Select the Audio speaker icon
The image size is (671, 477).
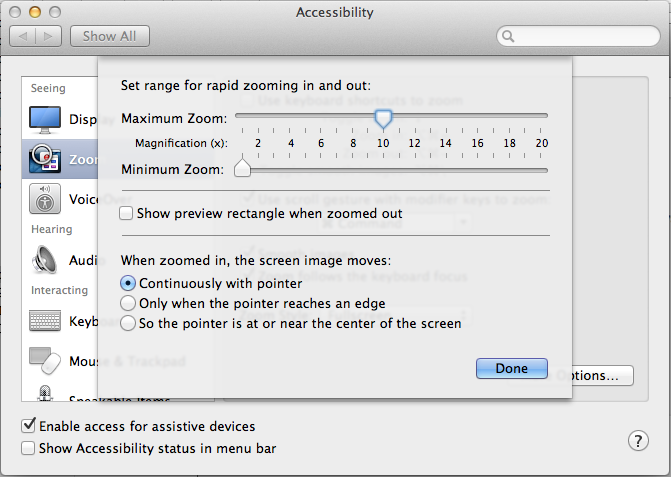(45, 261)
